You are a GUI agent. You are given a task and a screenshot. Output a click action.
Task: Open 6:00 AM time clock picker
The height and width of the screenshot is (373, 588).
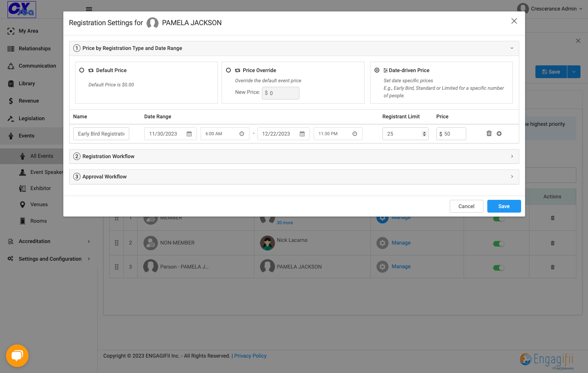pyautogui.click(x=242, y=134)
